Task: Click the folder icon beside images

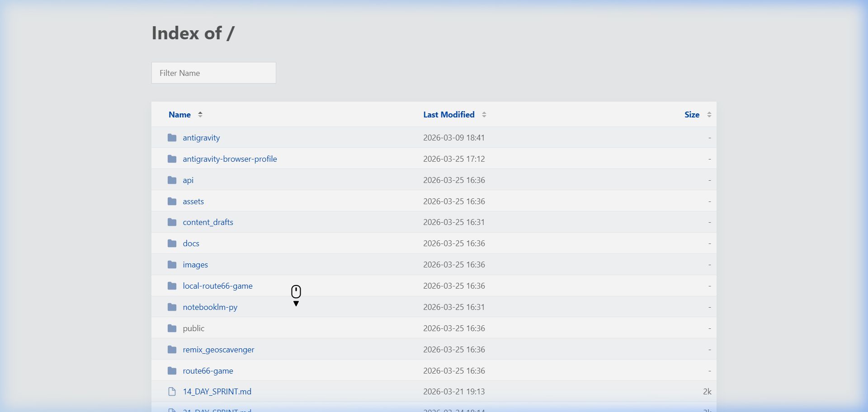Action: click(172, 265)
